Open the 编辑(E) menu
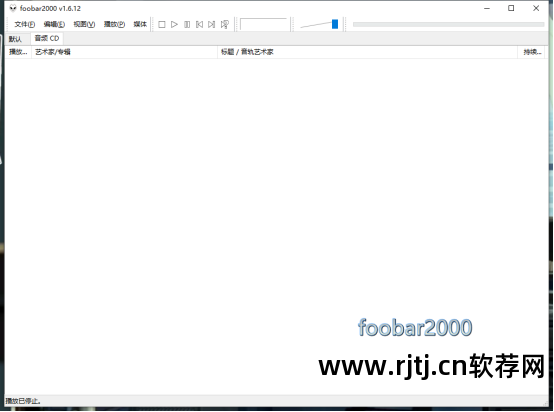Image resolution: width=554 pixels, height=412 pixels. 54,24
